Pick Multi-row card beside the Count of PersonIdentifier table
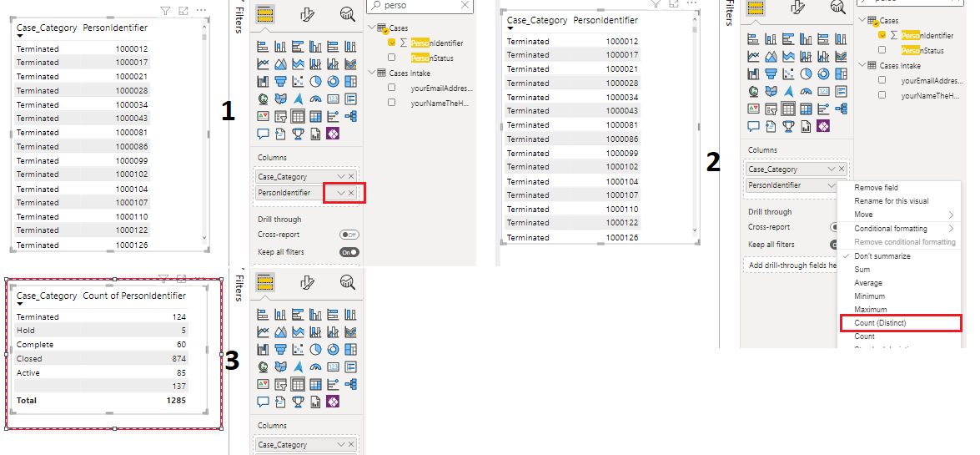The width and height of the screenshot is (980, 455). pos(350,367)
